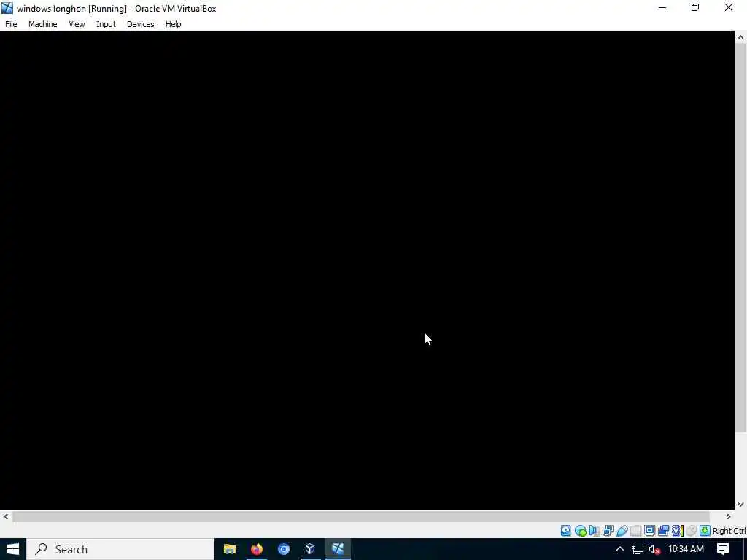Click the running VM taskbar icon

tap(338, 550)
